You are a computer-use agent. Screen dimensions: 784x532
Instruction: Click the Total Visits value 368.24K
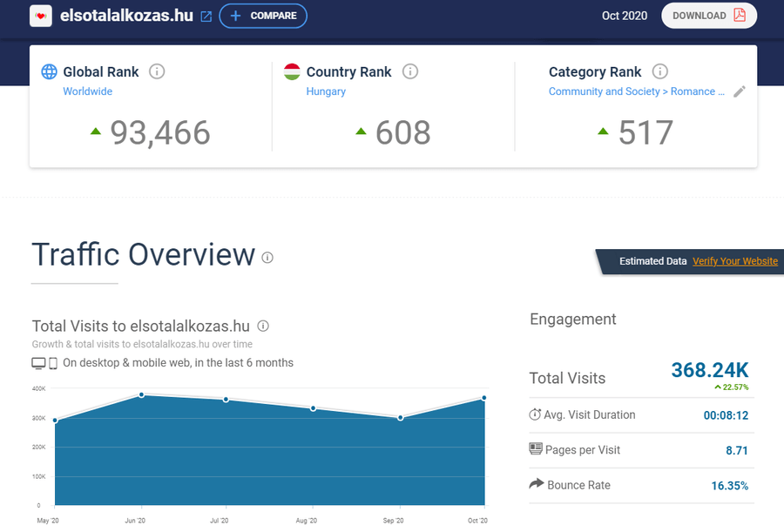709,371
